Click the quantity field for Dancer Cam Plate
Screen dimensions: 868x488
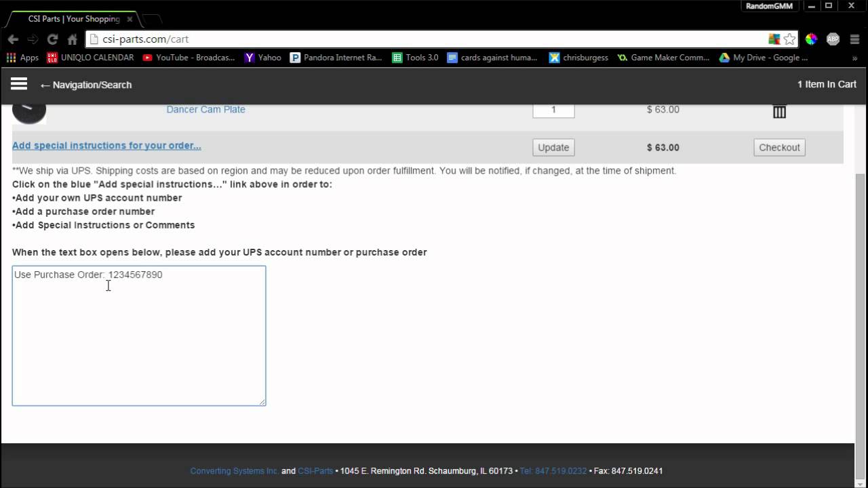553,110
